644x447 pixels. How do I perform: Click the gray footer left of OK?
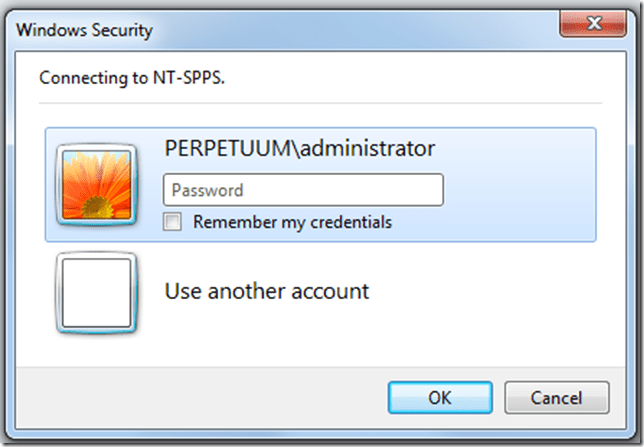(200, 396)
